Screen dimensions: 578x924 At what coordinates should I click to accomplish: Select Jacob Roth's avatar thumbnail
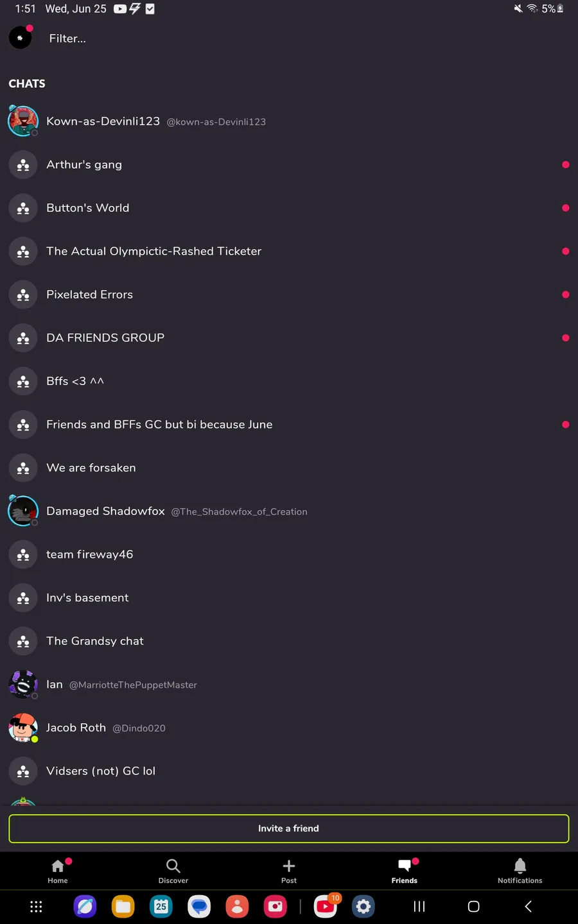[23, 728]
